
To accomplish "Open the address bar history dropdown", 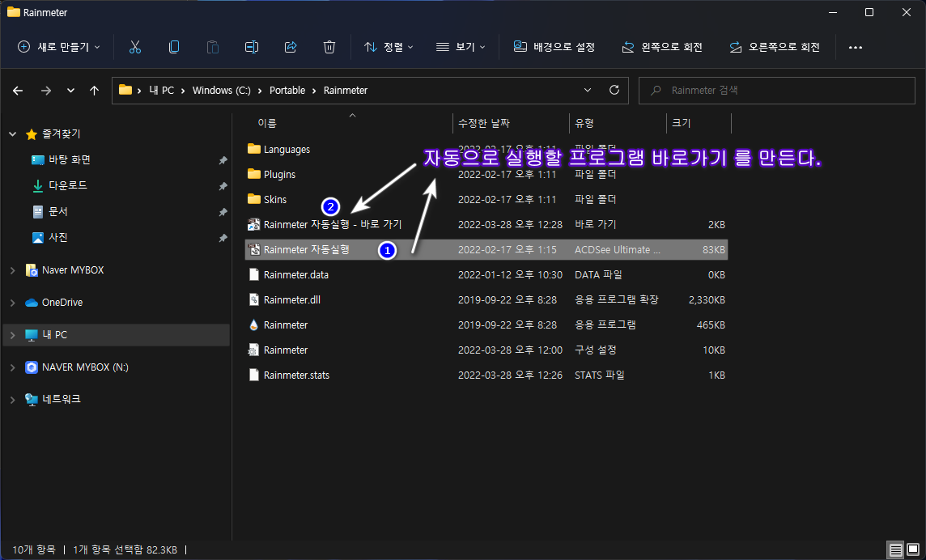I will pyautogui.click(x=588, y=91).
